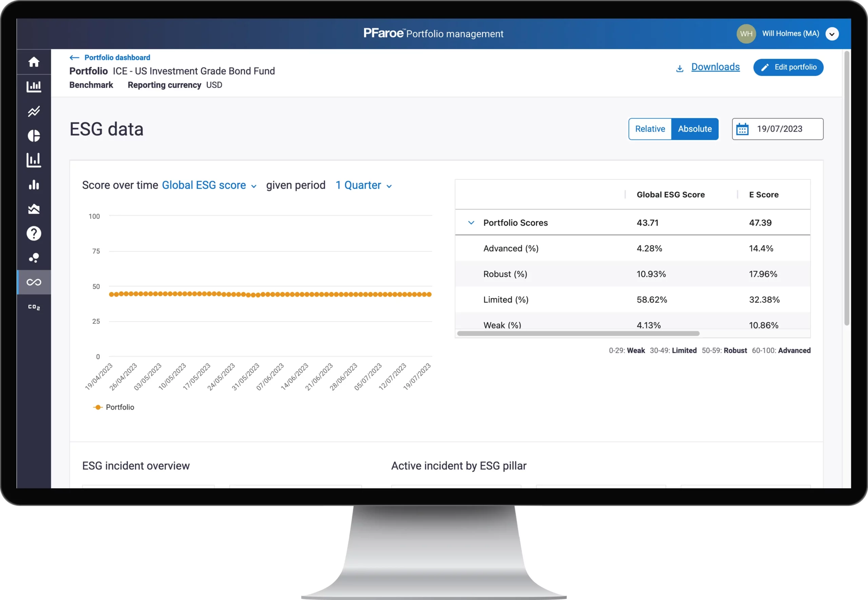Click the table horizontal scrollbar

click(578, 333)
